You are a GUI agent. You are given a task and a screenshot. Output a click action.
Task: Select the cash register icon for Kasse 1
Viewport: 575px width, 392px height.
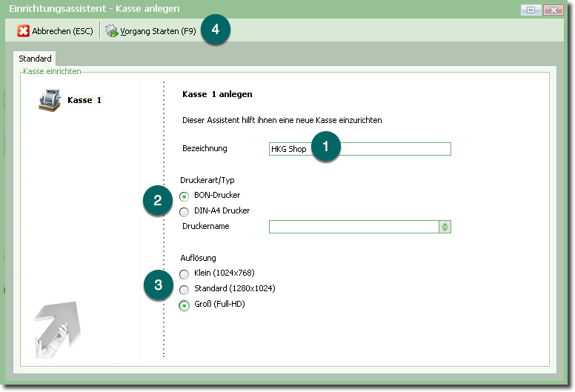tap(49, 100)
